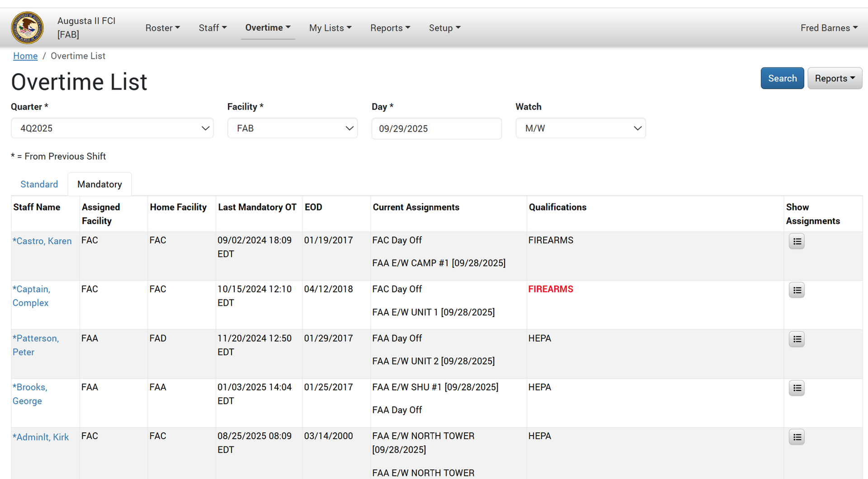Open the Overtime navigation menu
The width and height of the screenshot is (868, 479).
[268, 28]
